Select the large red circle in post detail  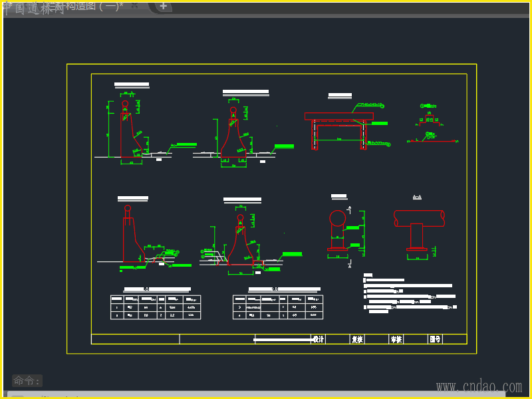[x=337, y=218]
